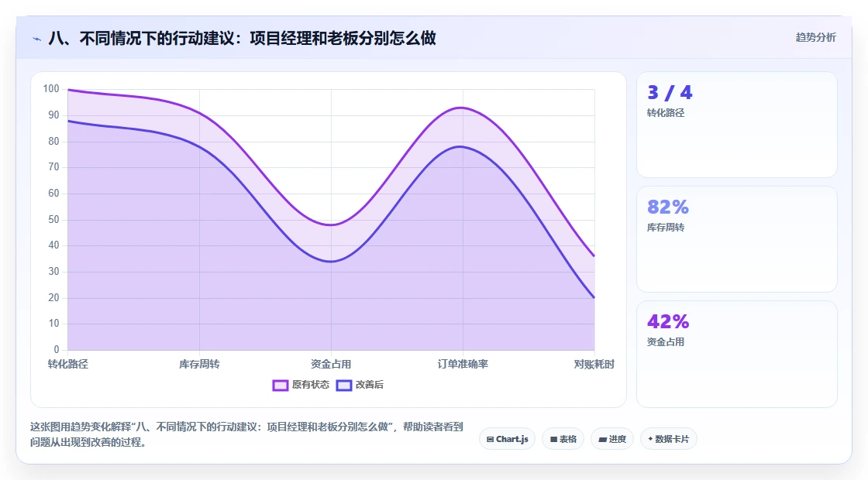This screenshot has width=868, height=480.
Task: Click the 0 y-axis value
Action: click(x=57, y=349)
